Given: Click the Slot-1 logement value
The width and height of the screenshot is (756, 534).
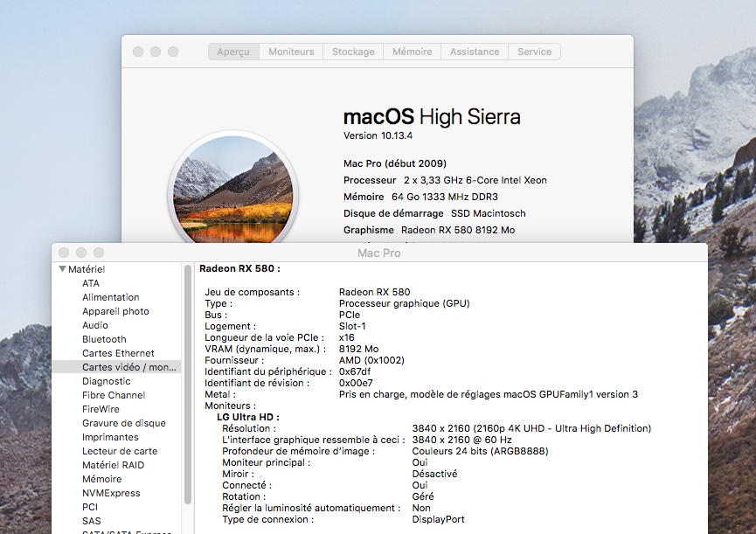Looking at the screenshot, I should [x=352, y=326].
